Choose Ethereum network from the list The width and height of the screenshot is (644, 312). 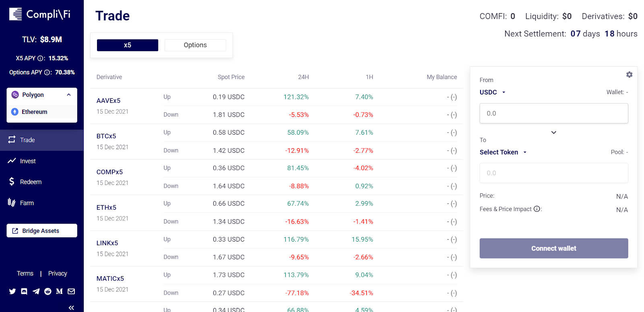(42, 112)
